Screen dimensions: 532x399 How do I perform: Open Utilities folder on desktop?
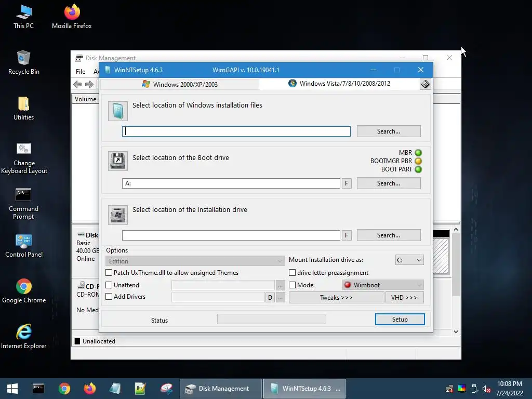[x=23, y=109]
